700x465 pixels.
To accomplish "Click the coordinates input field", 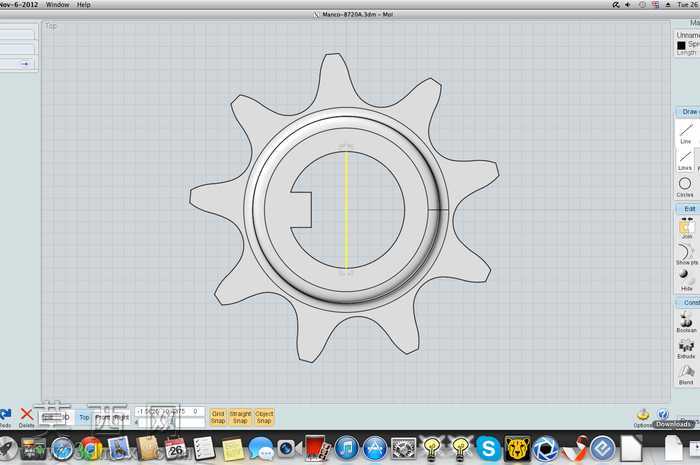I will (170, 411).
